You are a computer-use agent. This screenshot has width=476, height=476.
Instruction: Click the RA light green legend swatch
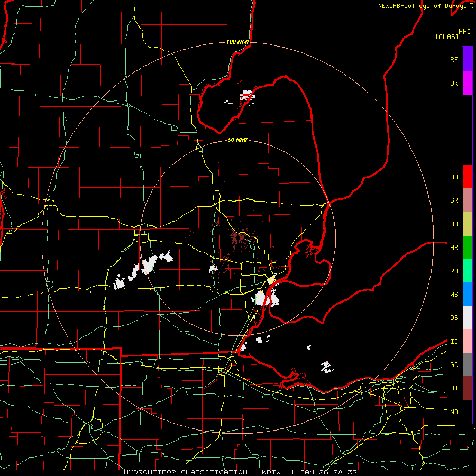467,271
